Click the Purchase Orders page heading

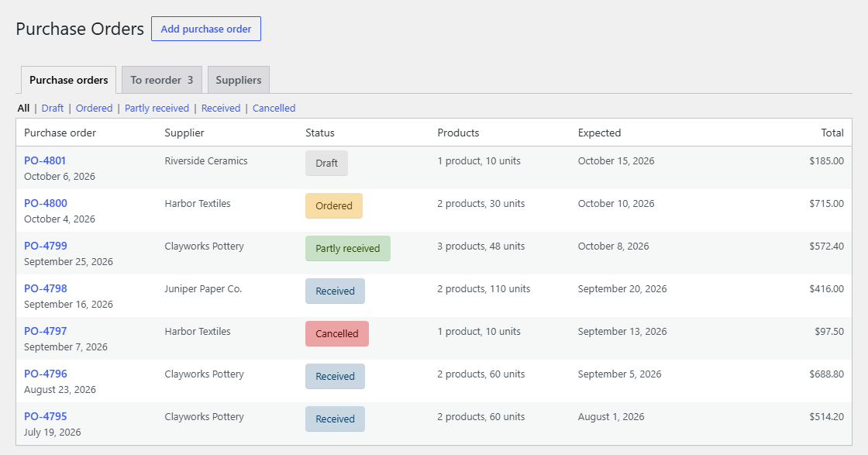coord(80,29)
